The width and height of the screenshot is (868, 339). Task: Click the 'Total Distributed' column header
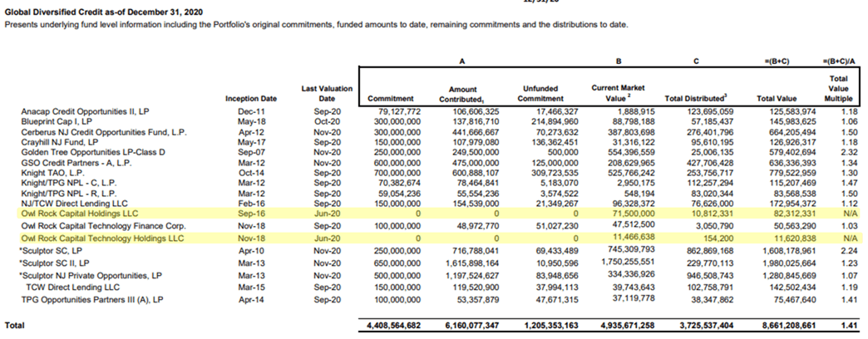(x=695, y=98)
